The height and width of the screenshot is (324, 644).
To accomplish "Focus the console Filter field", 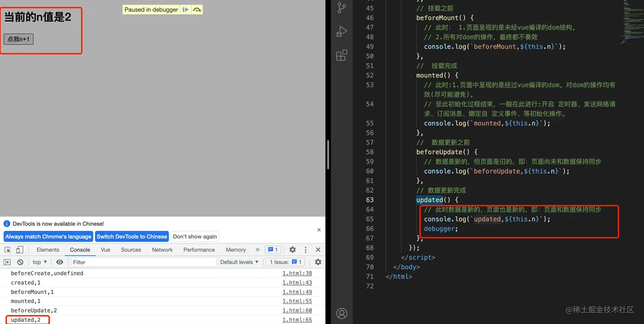I will pos(144,262).
